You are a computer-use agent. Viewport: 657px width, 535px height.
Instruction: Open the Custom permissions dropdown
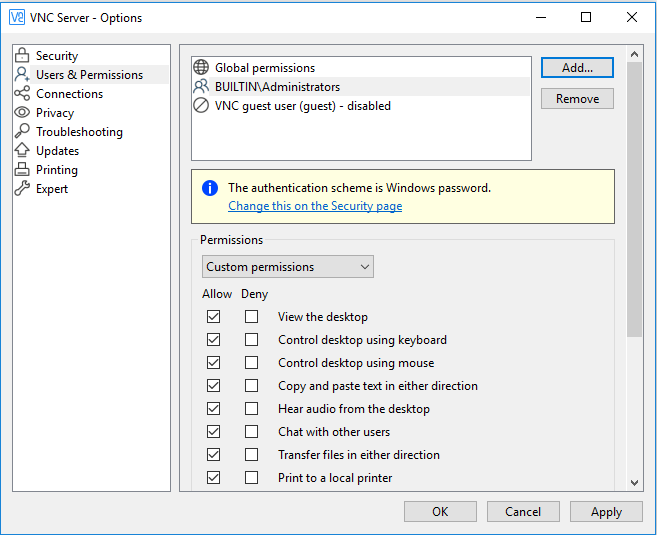287,266
